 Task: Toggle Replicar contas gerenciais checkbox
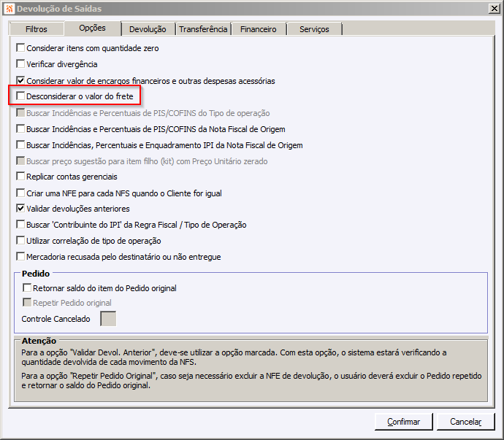(x=20, y=177)
